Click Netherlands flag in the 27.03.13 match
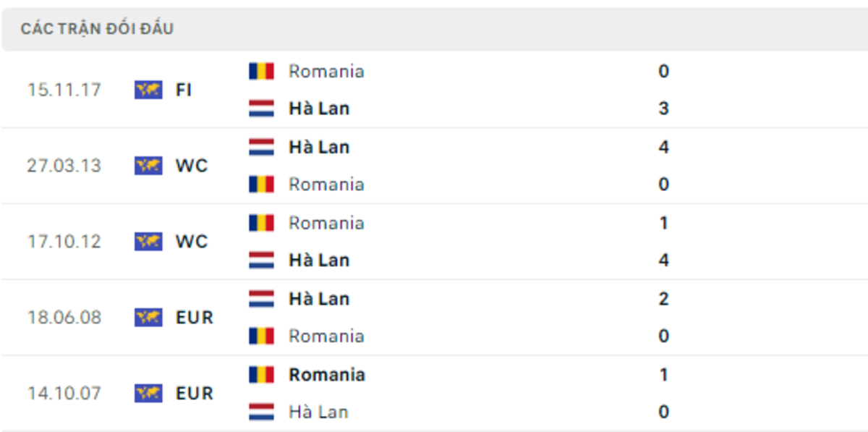This screenshot has height=432, width=868. coord(261,147)
